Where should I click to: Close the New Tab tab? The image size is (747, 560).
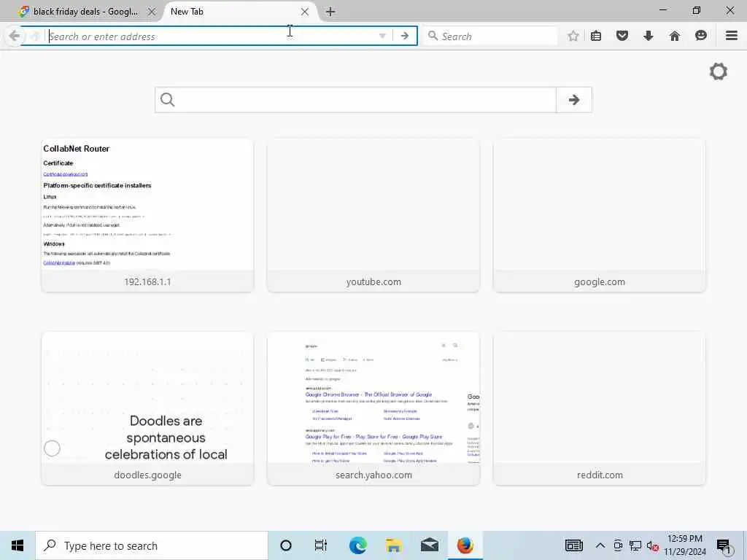pyautogui.click(x=305, y=12)
